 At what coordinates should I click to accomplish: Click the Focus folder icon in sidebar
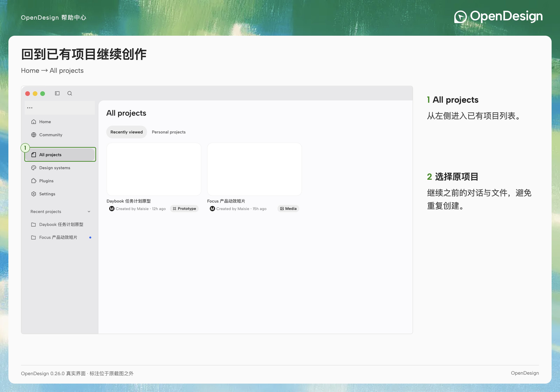33,238
